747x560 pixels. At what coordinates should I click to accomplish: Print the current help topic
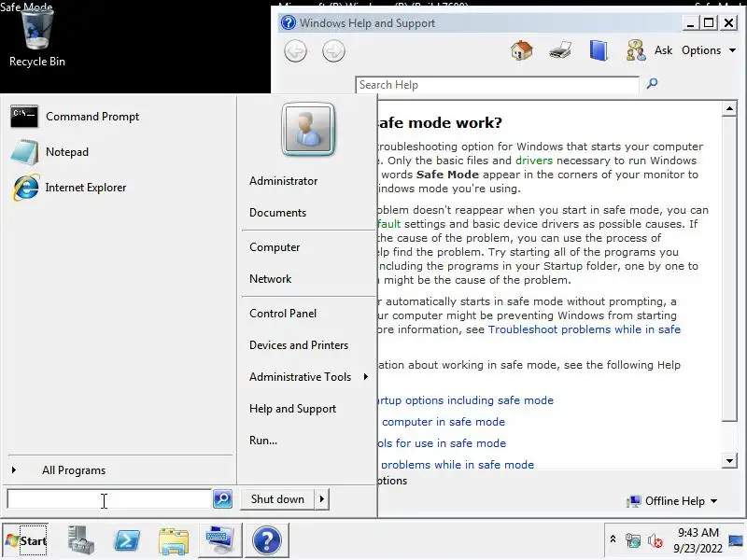tap(559, 50)
